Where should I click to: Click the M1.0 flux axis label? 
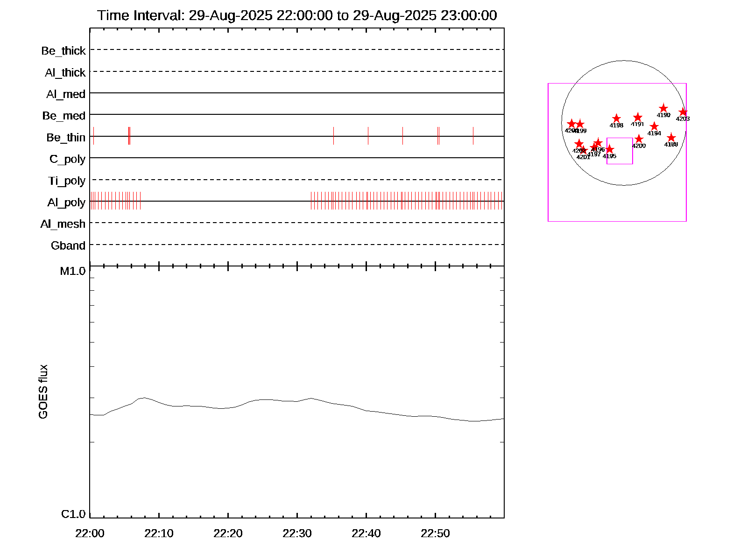point(73,271)
